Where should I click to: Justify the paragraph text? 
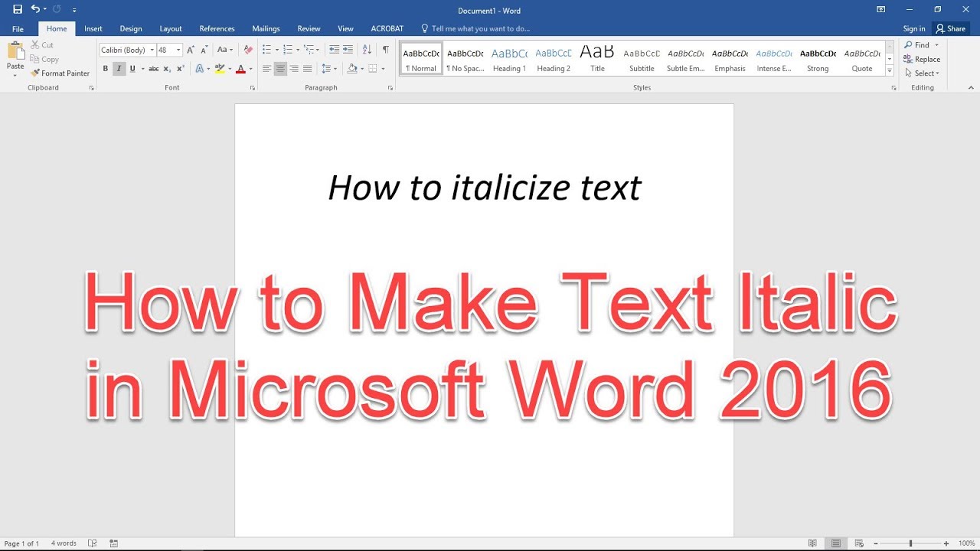[x=308, y=69]
